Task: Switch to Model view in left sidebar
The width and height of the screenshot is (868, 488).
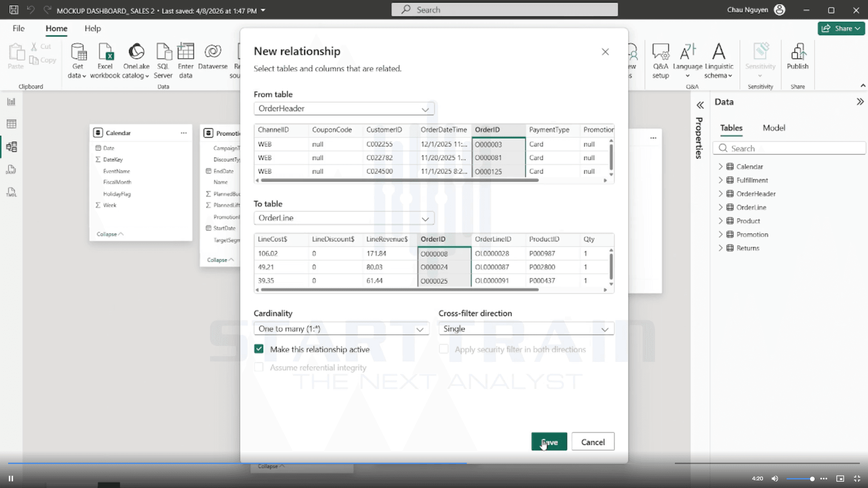Action: pos(11,147)
